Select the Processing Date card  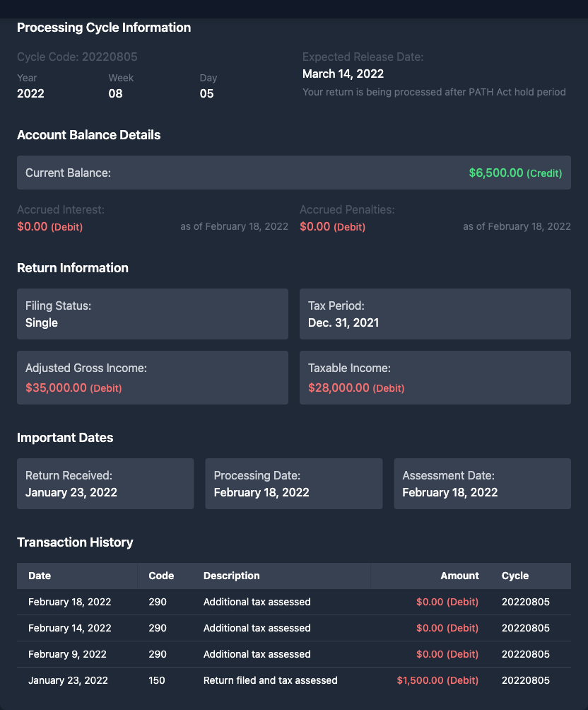point(293,484)
